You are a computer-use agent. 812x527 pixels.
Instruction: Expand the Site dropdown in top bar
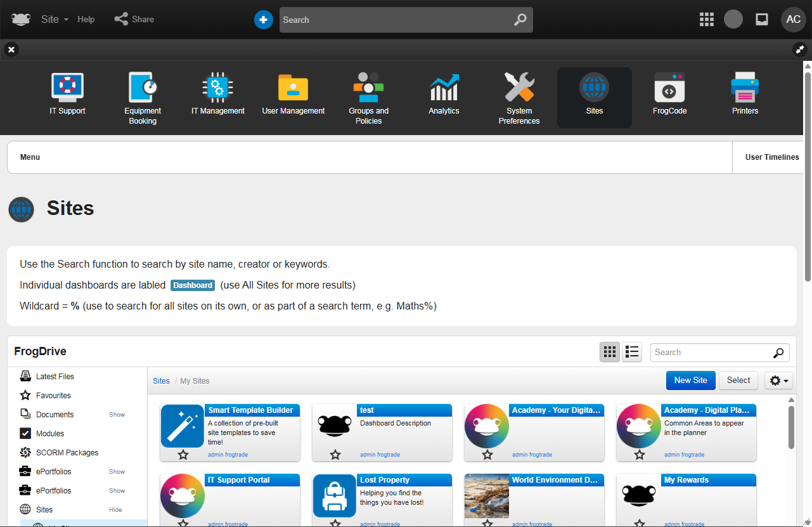(x=55, y=20)
